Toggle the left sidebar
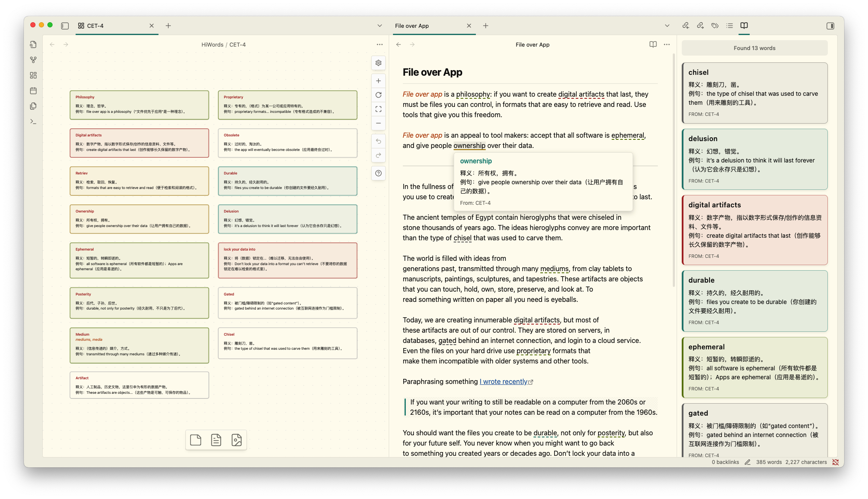This screenshot has width=868, height=499. click(65, 26)
